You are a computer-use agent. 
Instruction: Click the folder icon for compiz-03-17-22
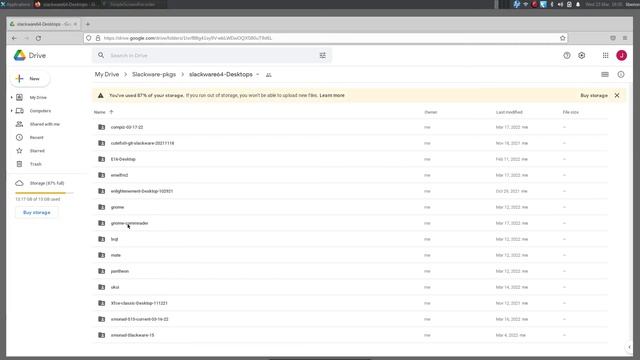tap(102, 127)
